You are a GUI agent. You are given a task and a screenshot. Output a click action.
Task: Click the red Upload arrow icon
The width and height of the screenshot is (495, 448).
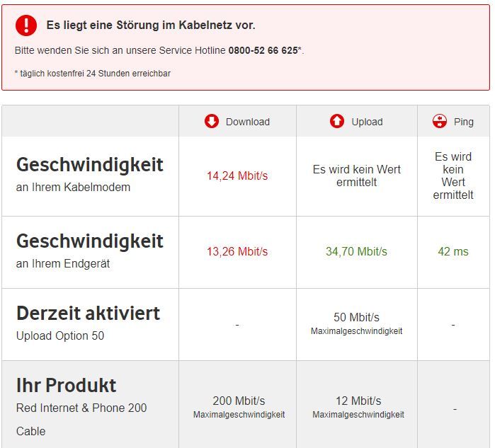point(337,121)
